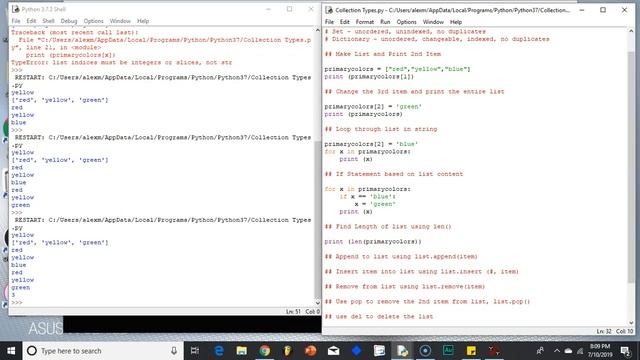Open Help menu in Collection Types editor
Screen dimensions: 640x360
click(456, 22)
